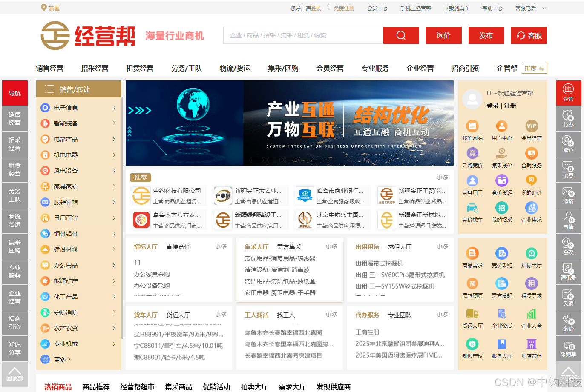
Task: Click 回顶部 in left sidebar
Action: [14, 373]
